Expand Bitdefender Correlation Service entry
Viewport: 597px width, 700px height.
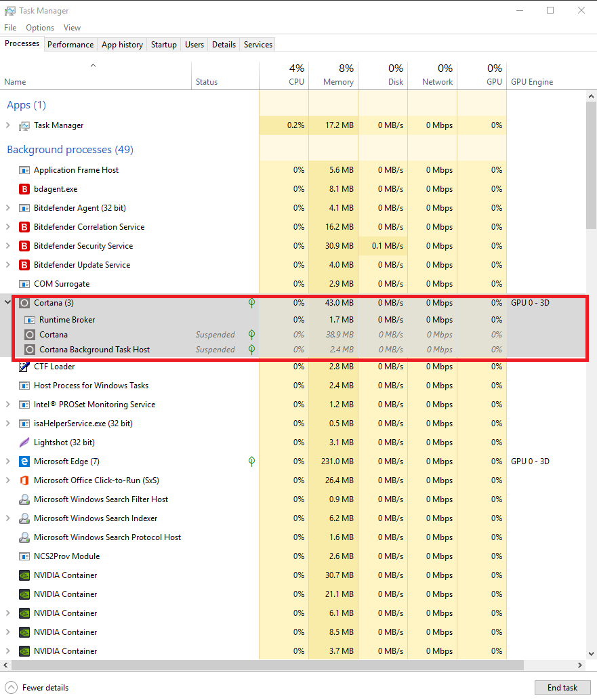[x=7, y=227]
